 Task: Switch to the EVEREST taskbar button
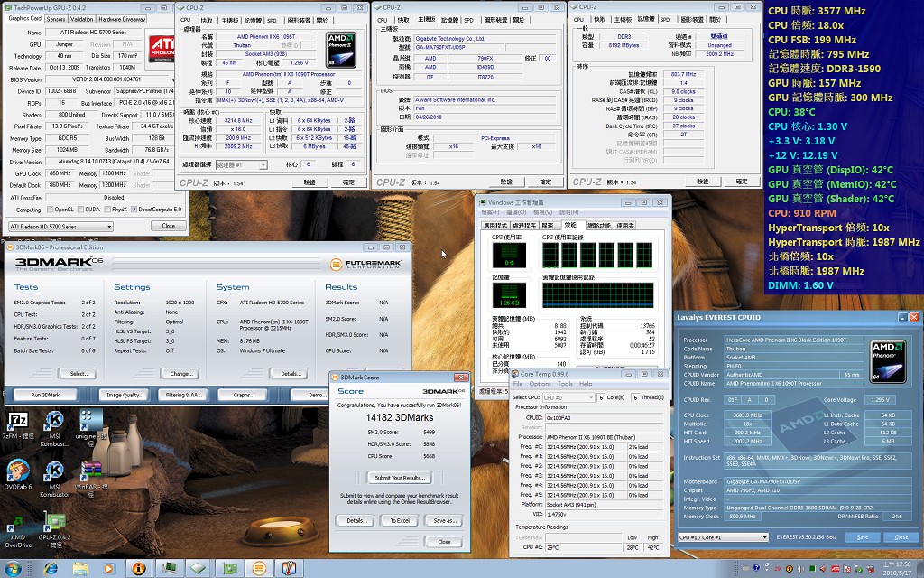[139, 569]
